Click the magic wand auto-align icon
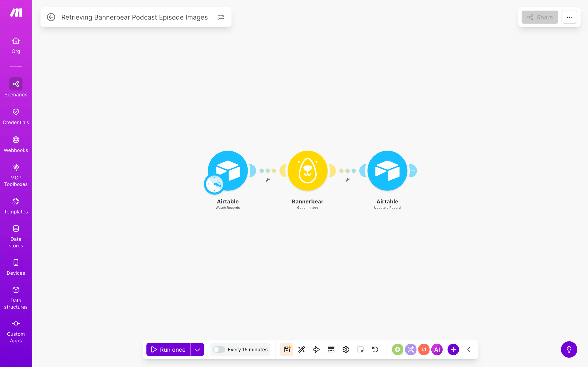The height and width of the screenshot is (367, 588). pyautogui.click(x=301, y=349)
